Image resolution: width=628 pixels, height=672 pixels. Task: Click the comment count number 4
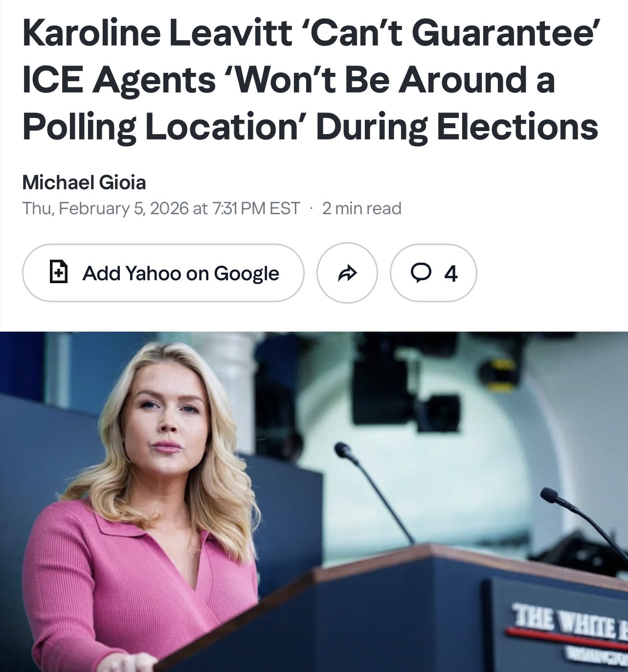coord(451,273)
